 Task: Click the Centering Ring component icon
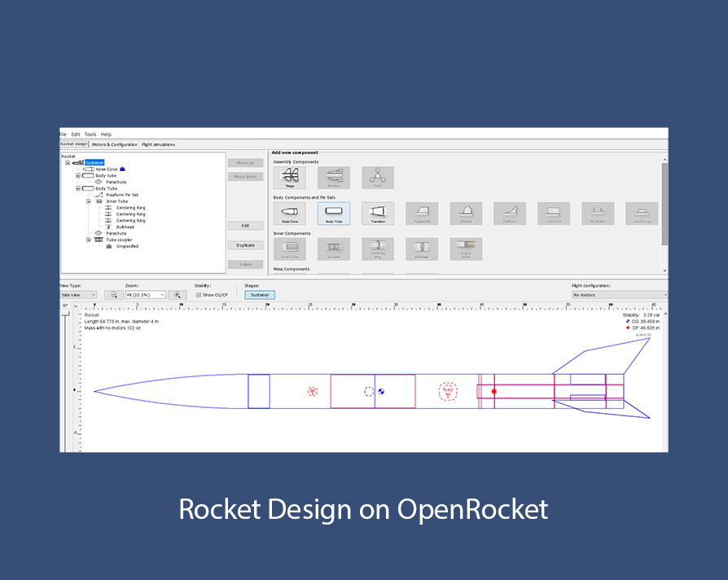[x=378, y=248]
